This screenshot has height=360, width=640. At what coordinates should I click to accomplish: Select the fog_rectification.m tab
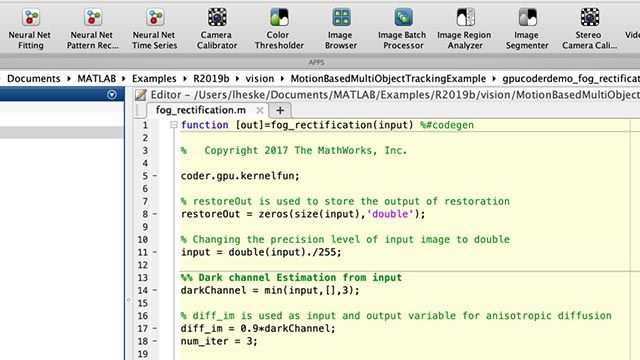(x=201, y=110)
